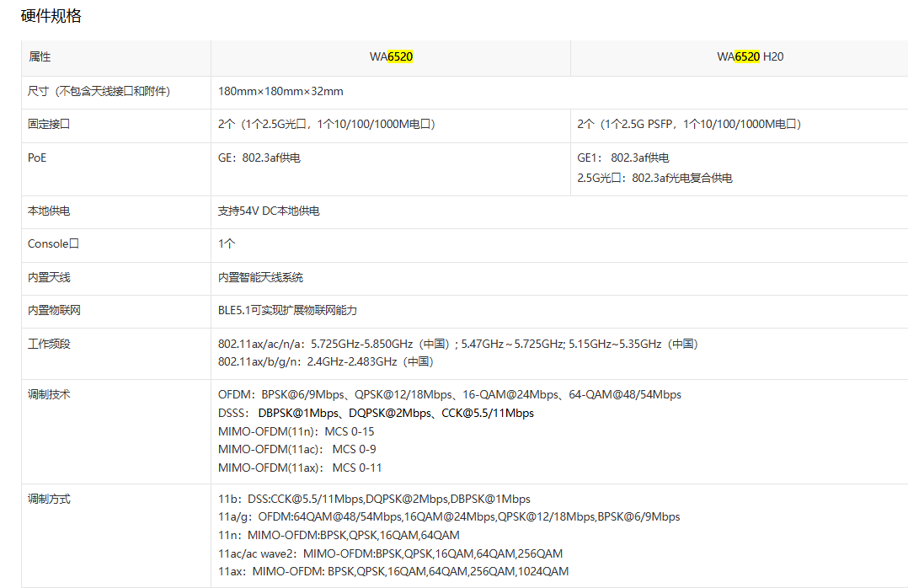Click the 11a/g：OFDM:64QAM@48/54Mbps line
Viewport: 908px width, 588px height.
point(450,516)
